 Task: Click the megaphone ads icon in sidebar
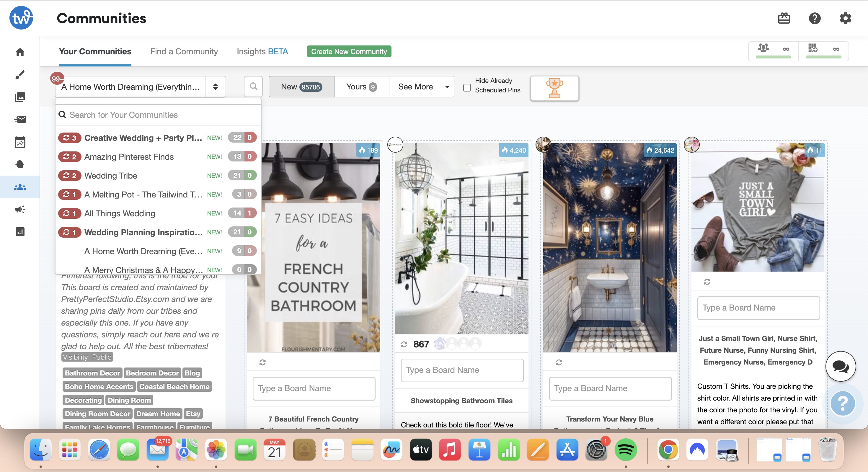tap(20, 209)
